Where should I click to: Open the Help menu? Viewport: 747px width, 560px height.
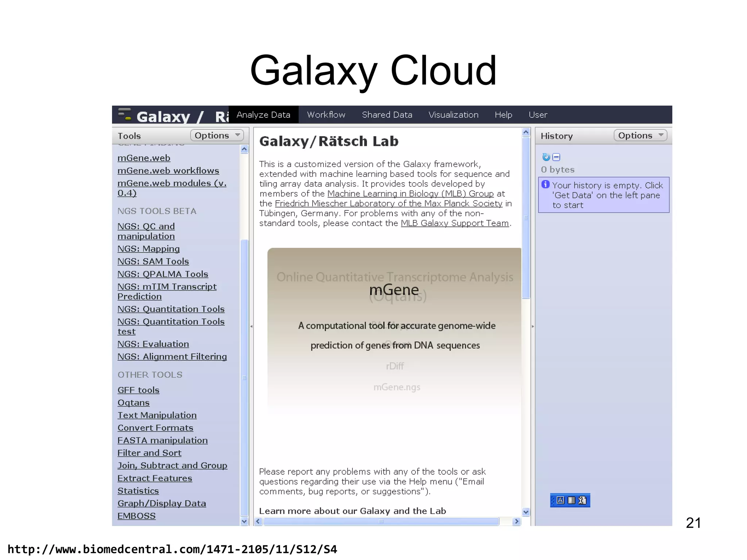503,114
